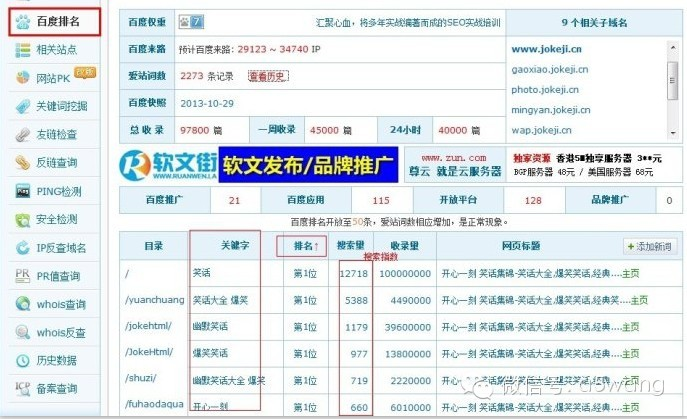
Task: Click search volume value 5388
Action: [356, 301]
